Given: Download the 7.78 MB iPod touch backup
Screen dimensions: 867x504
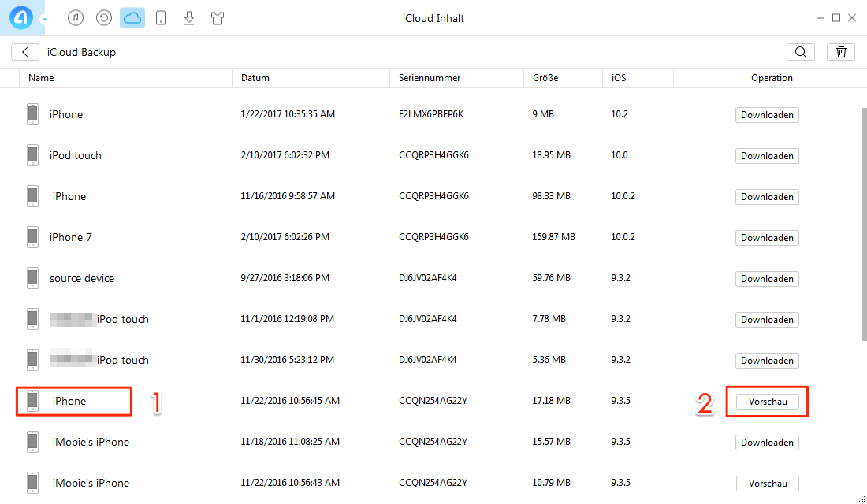Looking at the screenshot, I should point(767,320).
